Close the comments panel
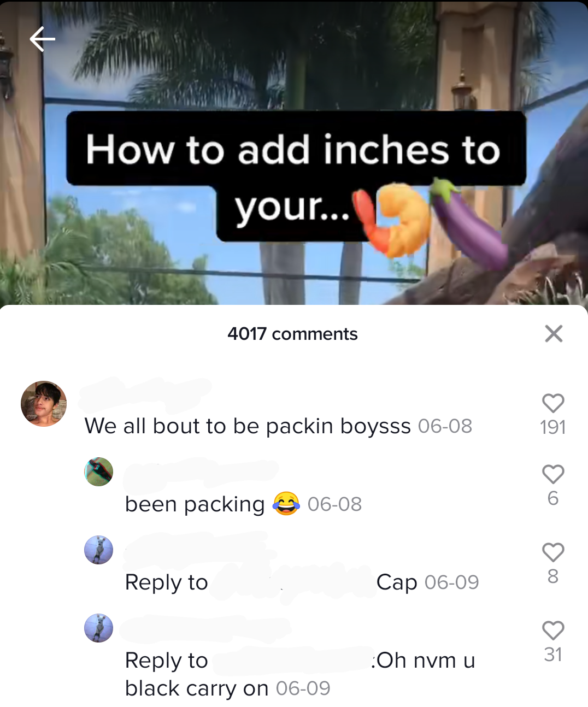This screenshot has width=588, height=707. tap(554, 333)
